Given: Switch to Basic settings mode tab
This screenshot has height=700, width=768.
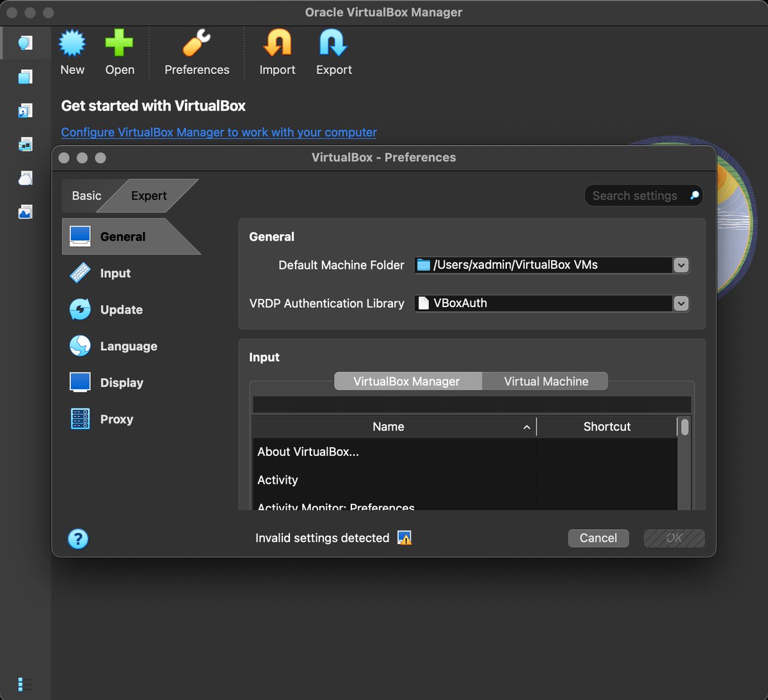Looking at the screenshot, I should click(86, 196).
